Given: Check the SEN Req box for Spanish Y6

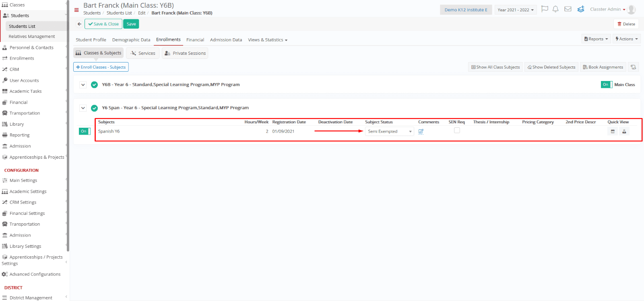Looking at the screenshot, I should 457,131.
